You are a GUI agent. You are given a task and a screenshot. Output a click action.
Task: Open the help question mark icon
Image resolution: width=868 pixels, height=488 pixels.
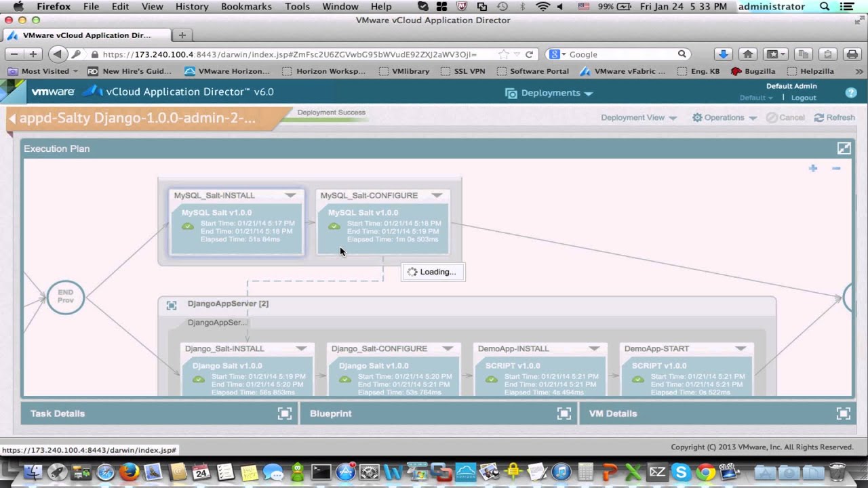point(851,93)
